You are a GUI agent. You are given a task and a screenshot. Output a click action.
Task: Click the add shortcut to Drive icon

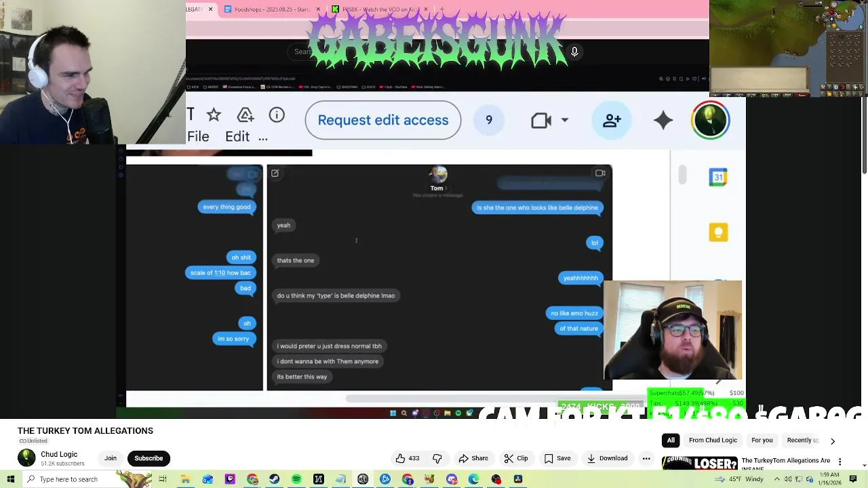point(245,115)
